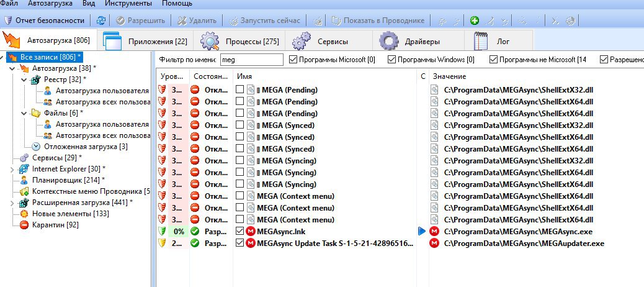Screen dimensions: 644x287
Task: Collapse the 'Автозагрузка [38]' tree node arrow
Action: click(x=12, y=68)
